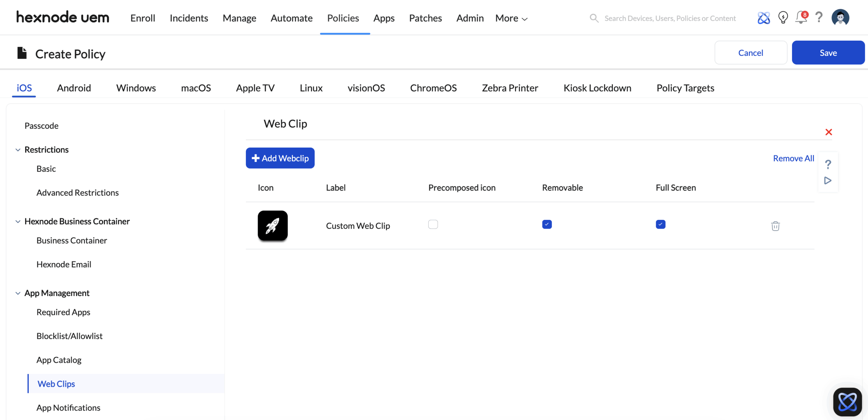Switch to the ChromeOS tab

(x=433, y=88)
